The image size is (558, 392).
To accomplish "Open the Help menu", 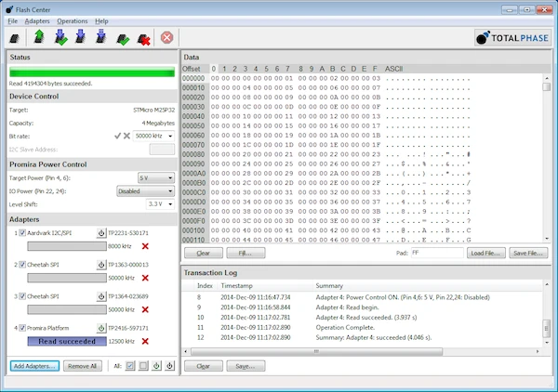I will (x=101, y=21).
